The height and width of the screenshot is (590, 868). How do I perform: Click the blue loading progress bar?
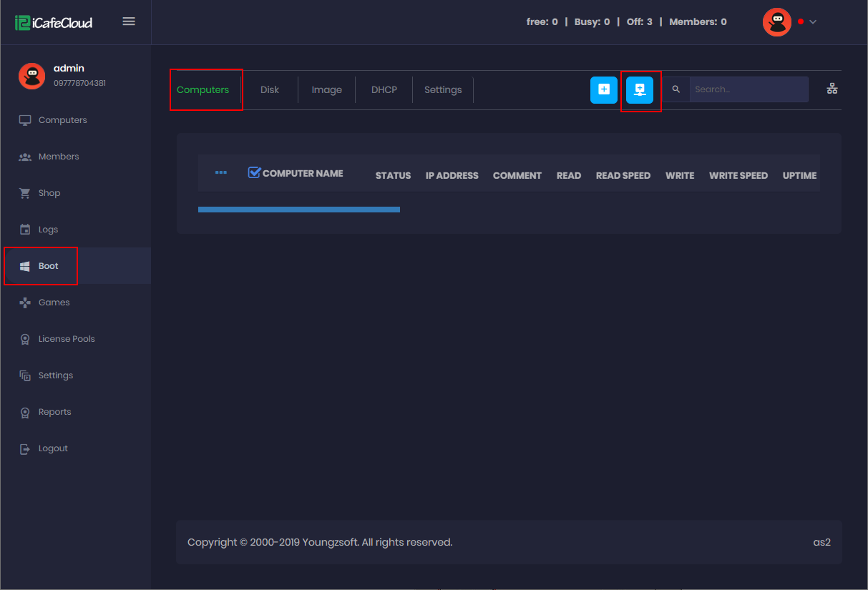[x=298, y=210]
